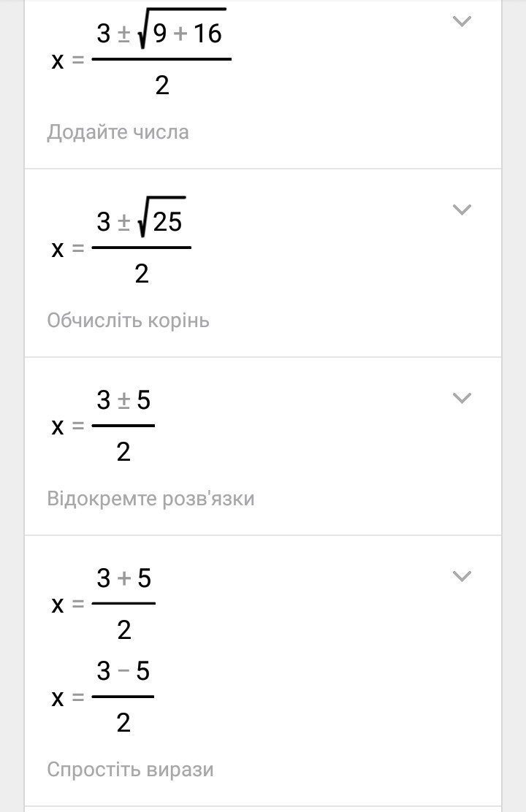526x812 pixels.
Task: Tap the 3 − 5 numerator
Action: click(123, 670)
